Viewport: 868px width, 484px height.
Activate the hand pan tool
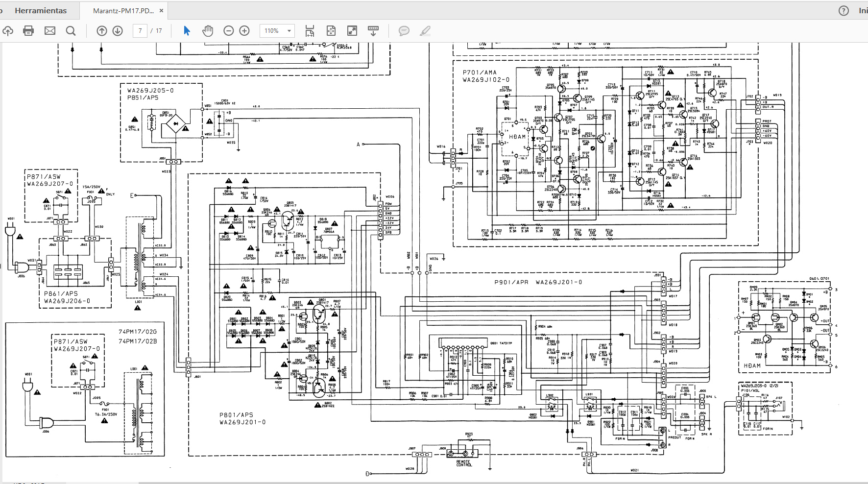pyautogui.click(x=208, y=31)
